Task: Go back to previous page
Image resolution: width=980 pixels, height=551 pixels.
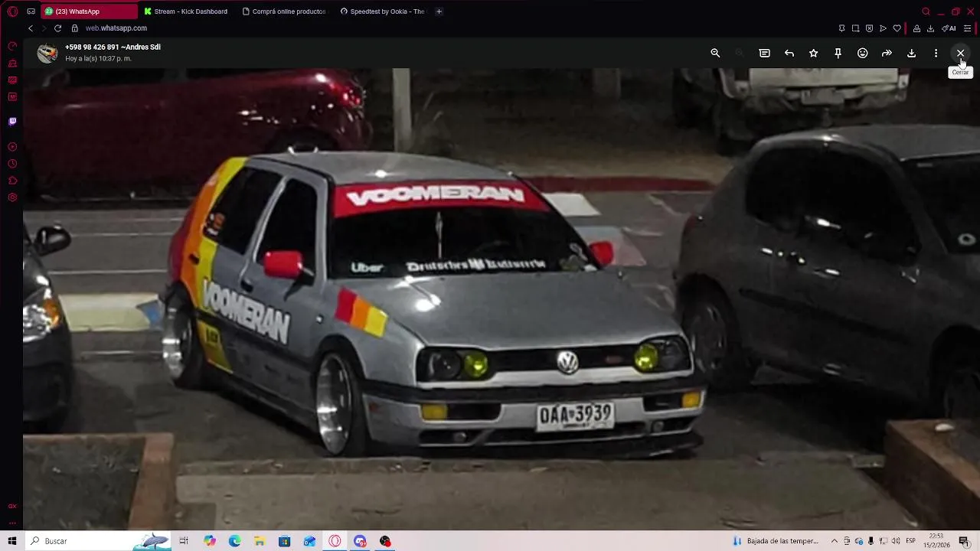Action: click(x=31, y=28)
